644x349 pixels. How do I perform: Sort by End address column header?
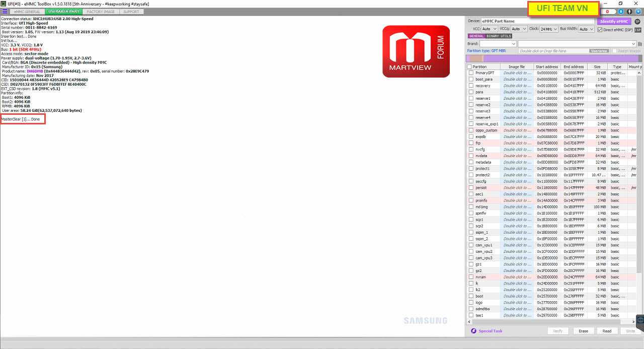click(574, 66)
